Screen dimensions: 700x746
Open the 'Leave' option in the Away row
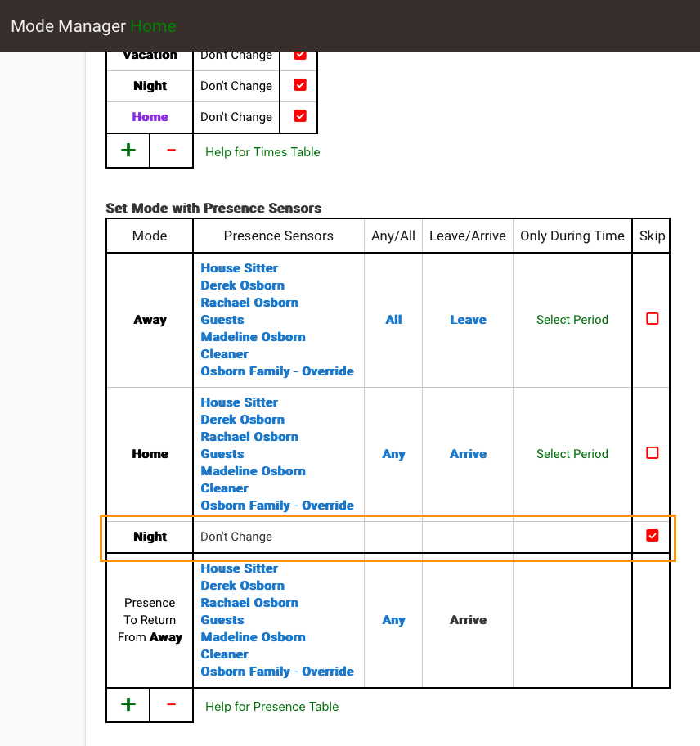click(x=468, y=320)
